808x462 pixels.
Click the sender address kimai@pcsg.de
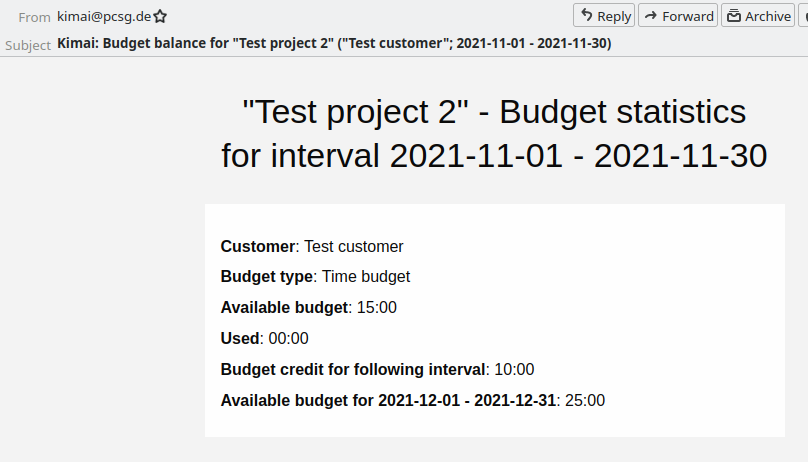pos(104,16)
